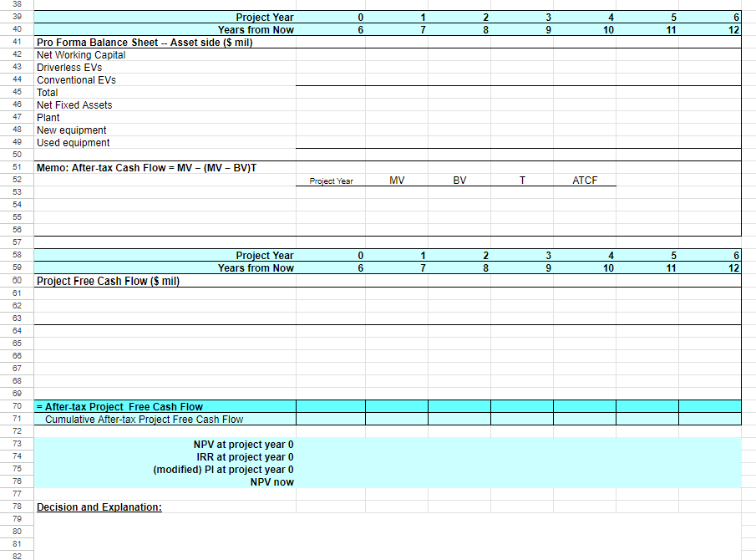Screen dimensions: 756x560
Task: Click 'Years from Now' label in row 40
Action: 256,30
